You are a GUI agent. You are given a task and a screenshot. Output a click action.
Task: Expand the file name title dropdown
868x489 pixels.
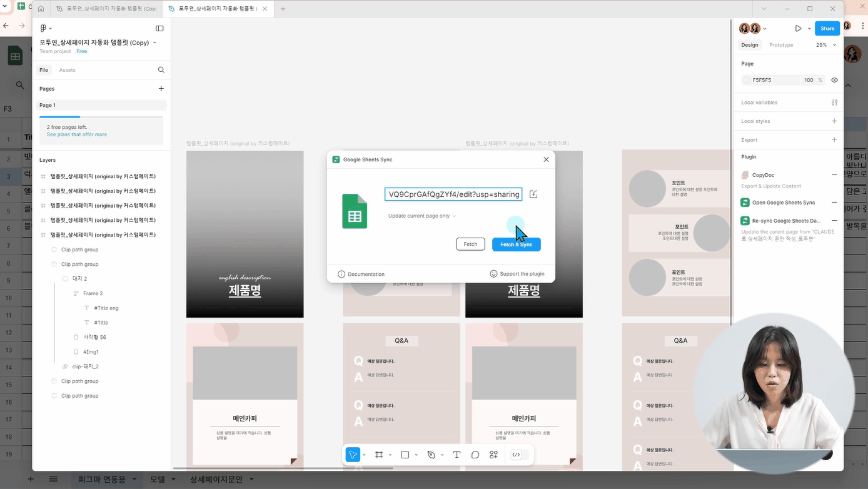[154, 43]
